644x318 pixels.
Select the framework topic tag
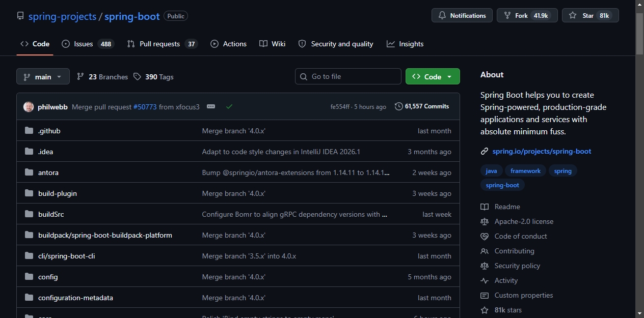click(525, 171)
